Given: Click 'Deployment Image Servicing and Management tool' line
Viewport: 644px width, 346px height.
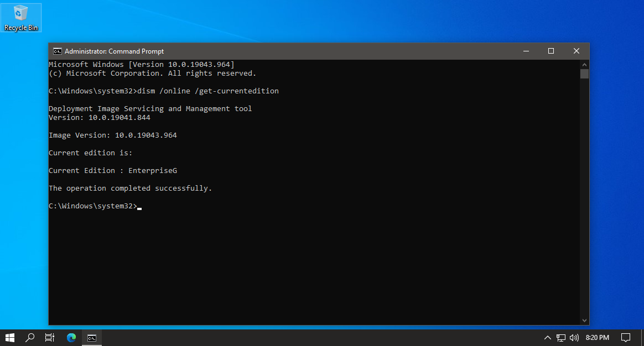Looking at the screenshot, I should click(150, 108).
